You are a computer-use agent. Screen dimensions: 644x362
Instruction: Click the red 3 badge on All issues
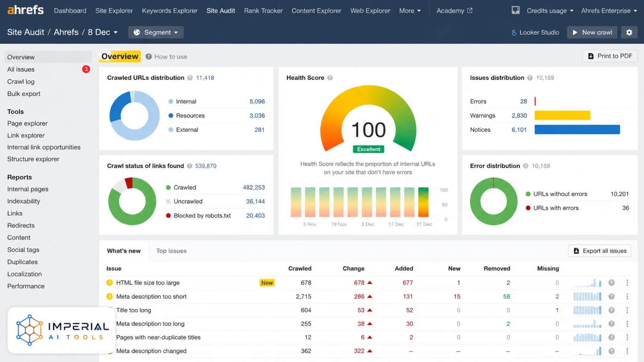(86, 69)
